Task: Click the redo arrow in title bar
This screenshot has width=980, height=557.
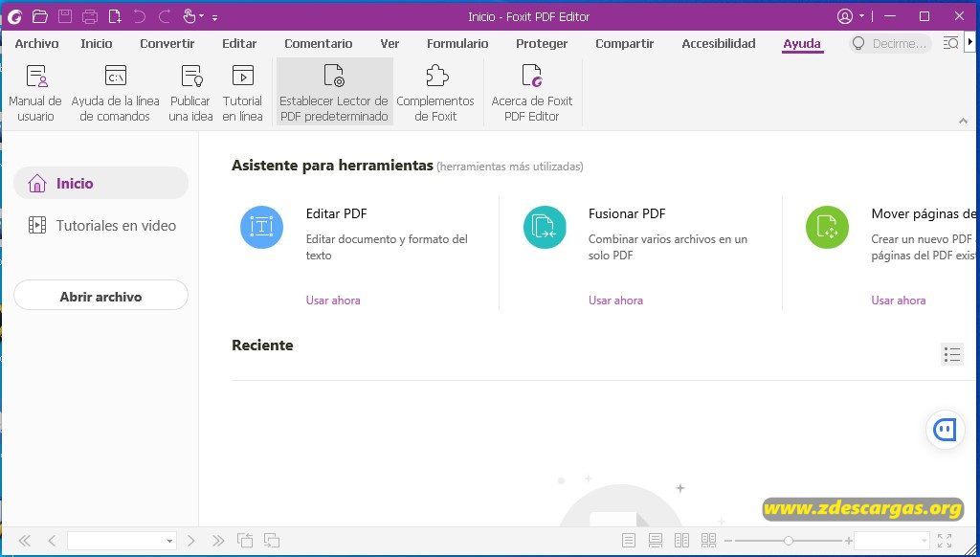Action: point(165,16)
